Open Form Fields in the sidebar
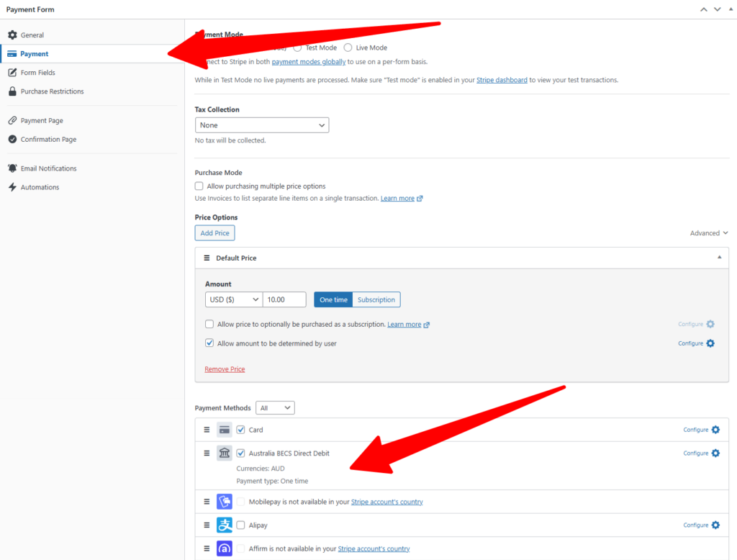Screen dimensions: 737x560 37,73
